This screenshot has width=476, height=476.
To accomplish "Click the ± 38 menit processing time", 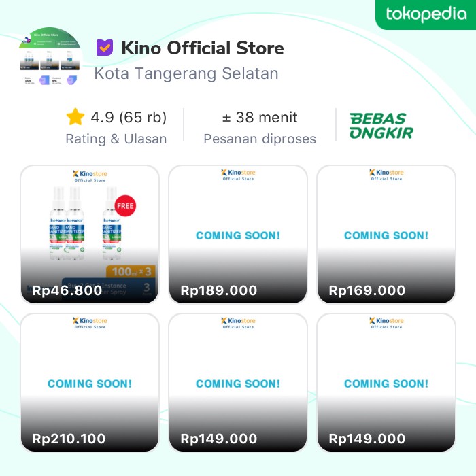I will pyautogui.click(x=260, y=117).
